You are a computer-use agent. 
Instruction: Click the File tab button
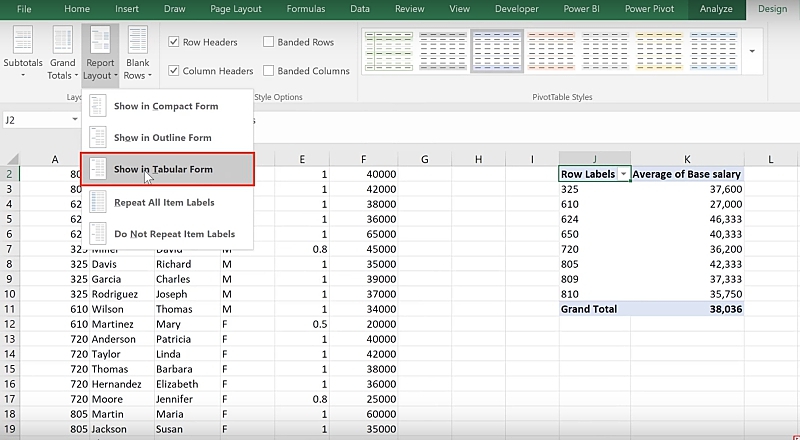24,9
